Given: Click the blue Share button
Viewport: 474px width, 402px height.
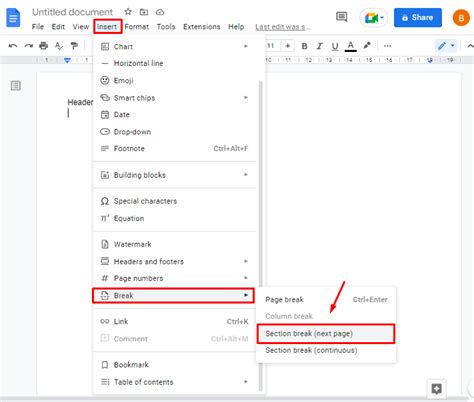Looking at the screenshot, I should click(x=418, y=18).
